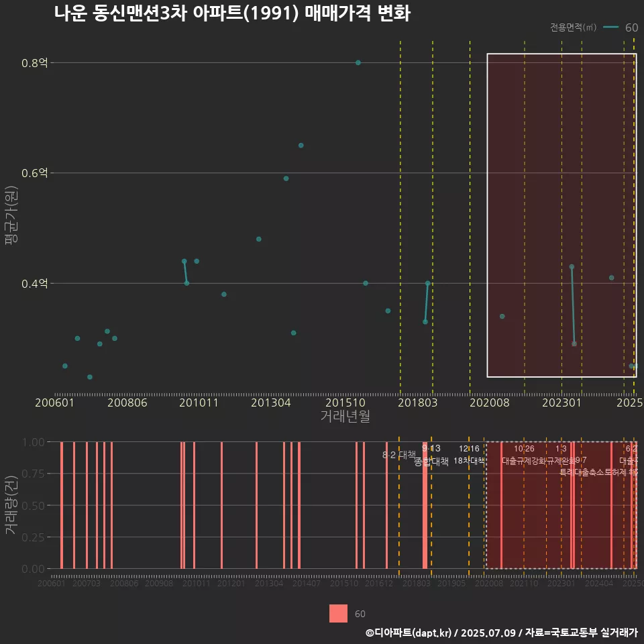Click the '거래량(건)' y-axis title
Screen dimensions: 644x644
[x=11, y=505]
